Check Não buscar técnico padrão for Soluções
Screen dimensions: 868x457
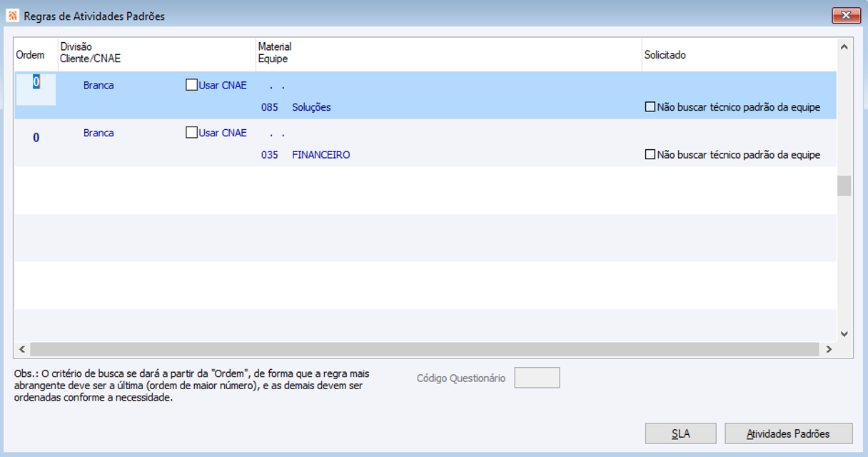pos(650,107)
